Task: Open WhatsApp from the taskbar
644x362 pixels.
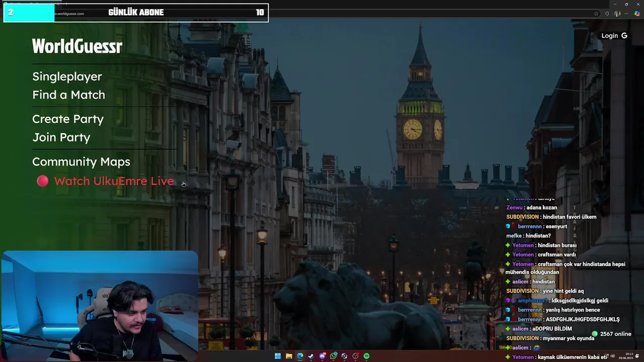Action: pos(334,356)
